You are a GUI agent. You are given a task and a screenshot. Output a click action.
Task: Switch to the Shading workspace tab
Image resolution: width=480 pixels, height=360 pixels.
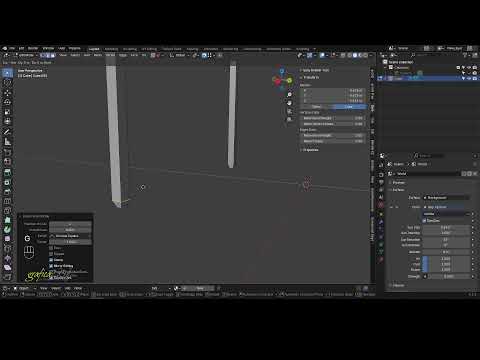point(192,49)
